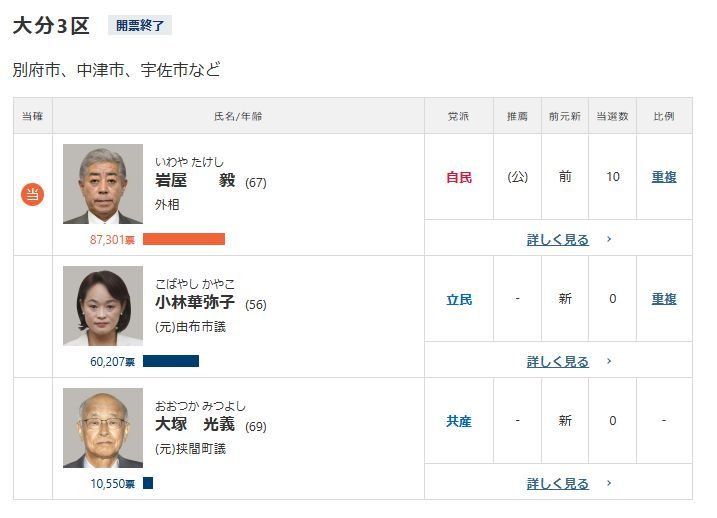Click the chevron arrow in Iwaya's details row

coord(609,240)
